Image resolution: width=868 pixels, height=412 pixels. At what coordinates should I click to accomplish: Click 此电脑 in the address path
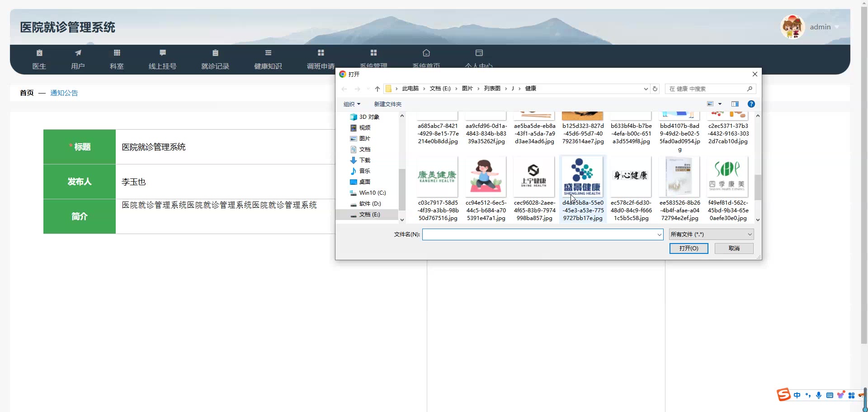point(410,89)
